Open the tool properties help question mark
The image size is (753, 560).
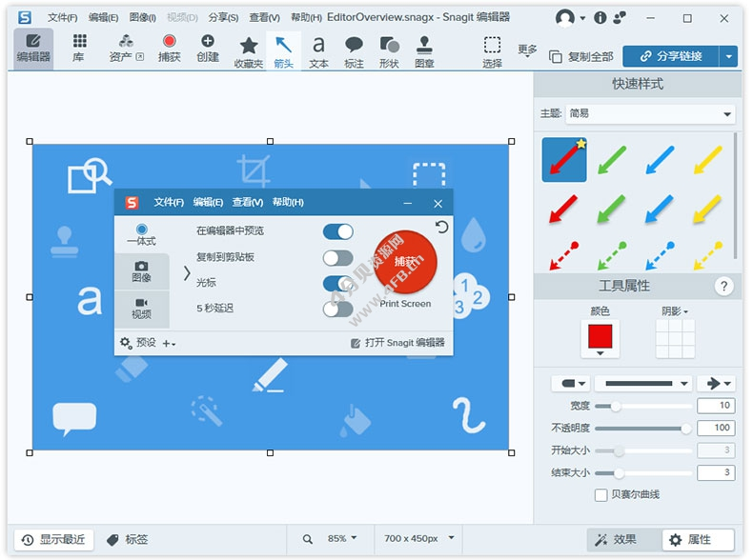click(x=723, y=286)
